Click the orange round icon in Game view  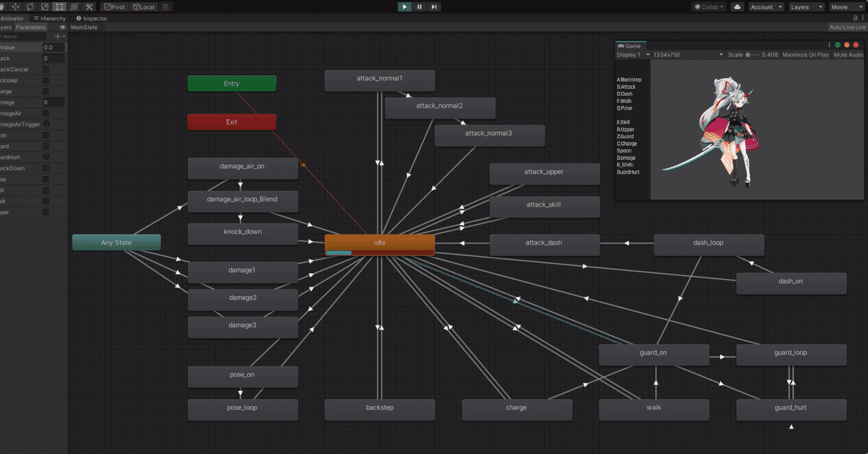(847, 45)
